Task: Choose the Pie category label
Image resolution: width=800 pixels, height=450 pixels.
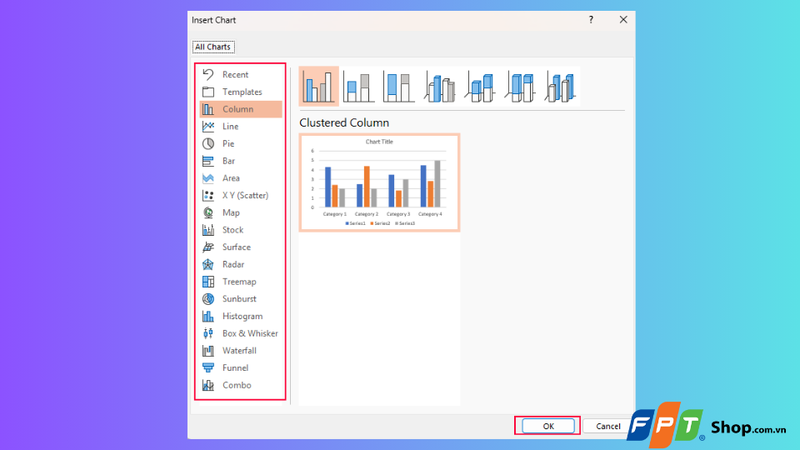Action: click(x=228, y=143)
